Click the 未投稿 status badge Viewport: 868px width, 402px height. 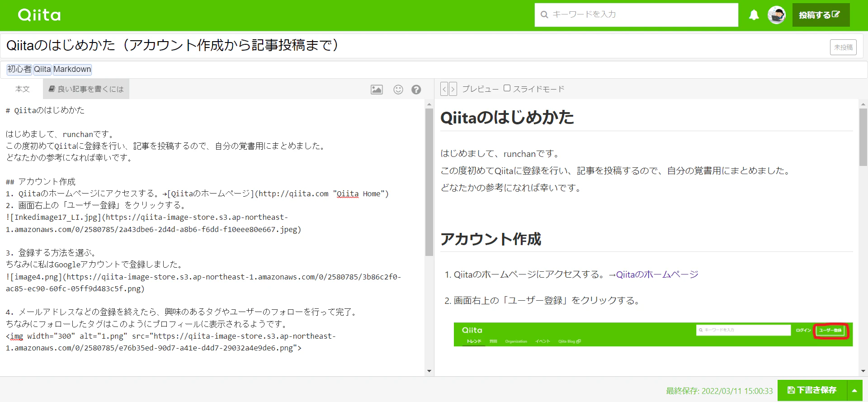[843, 47]
